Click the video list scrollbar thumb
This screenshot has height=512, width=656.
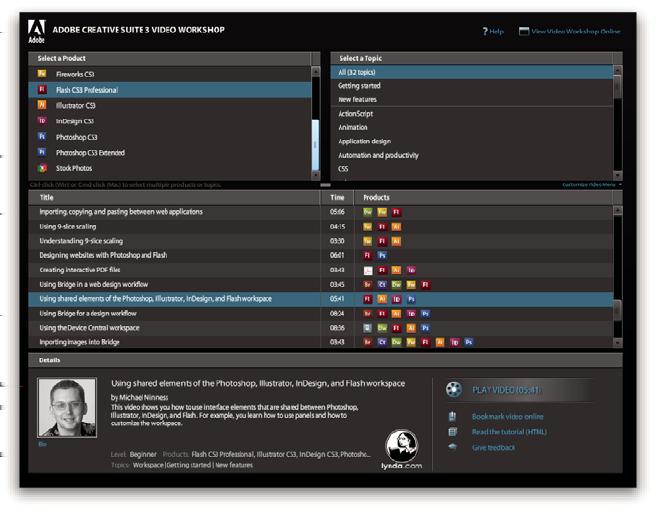tap(618, 310)
